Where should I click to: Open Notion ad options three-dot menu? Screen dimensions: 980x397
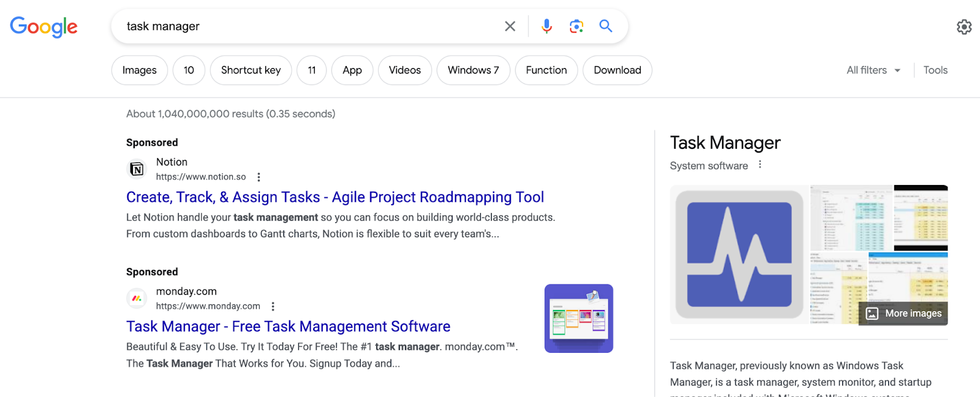259,177
